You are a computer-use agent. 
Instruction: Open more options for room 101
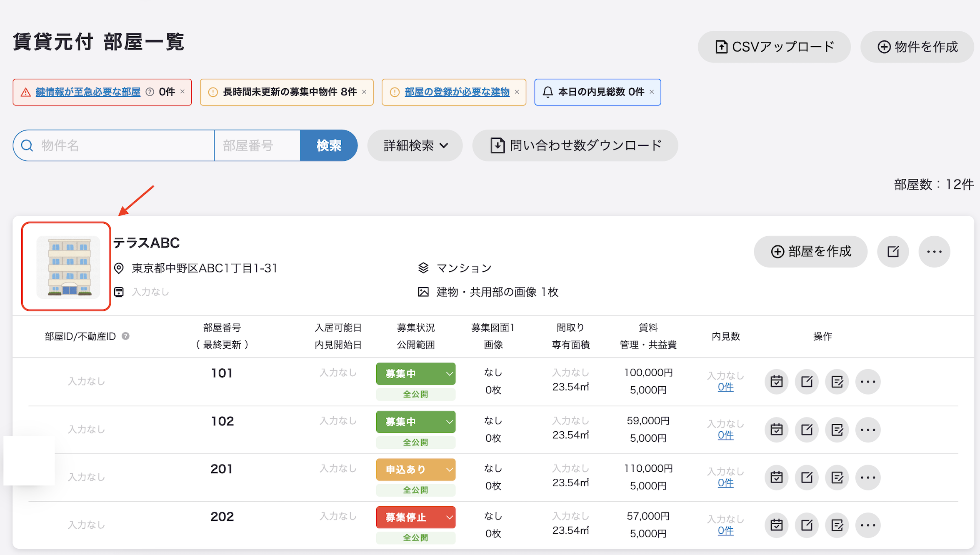868,381
